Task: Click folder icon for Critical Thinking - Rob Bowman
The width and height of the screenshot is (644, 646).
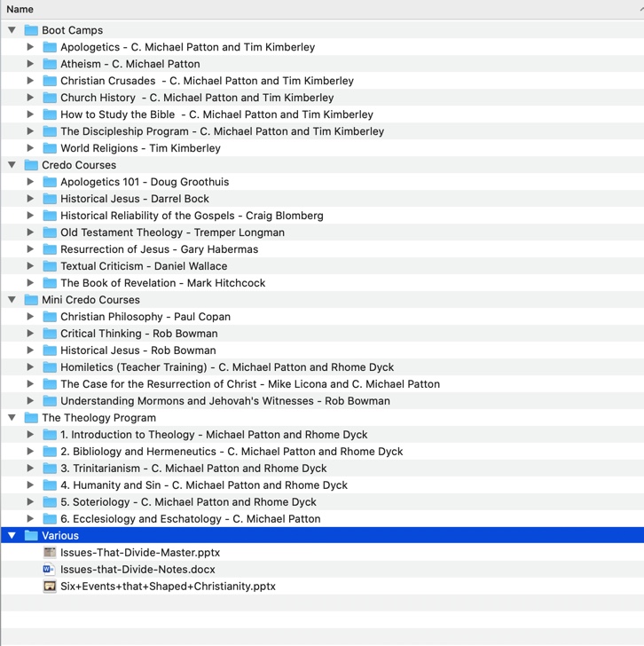Action: (50, 334)
